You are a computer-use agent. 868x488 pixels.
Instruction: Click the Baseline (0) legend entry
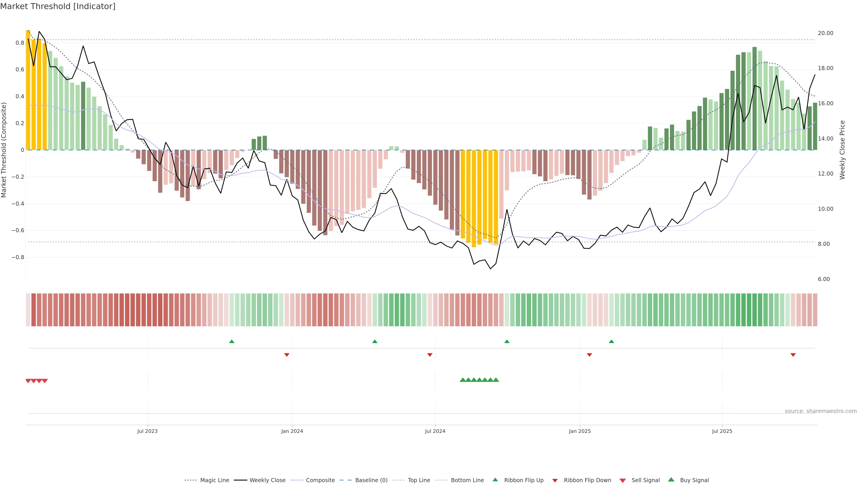pos(371,480)
